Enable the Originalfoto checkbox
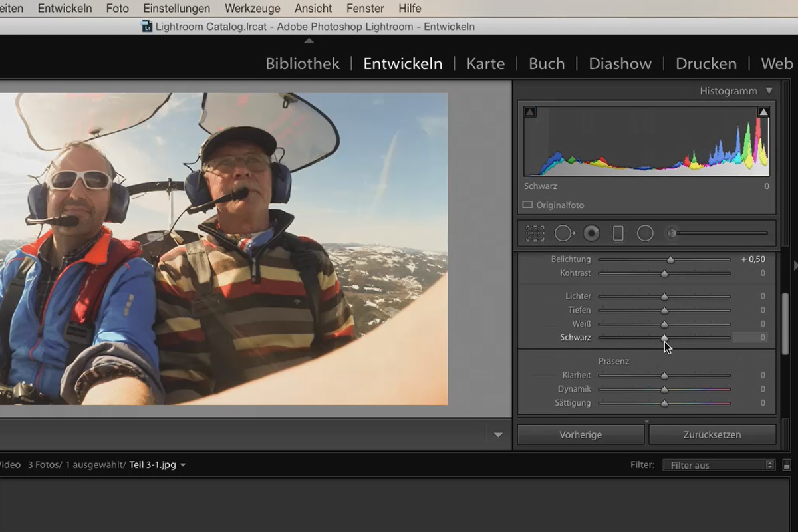The image size is (798, 532). 528,205
